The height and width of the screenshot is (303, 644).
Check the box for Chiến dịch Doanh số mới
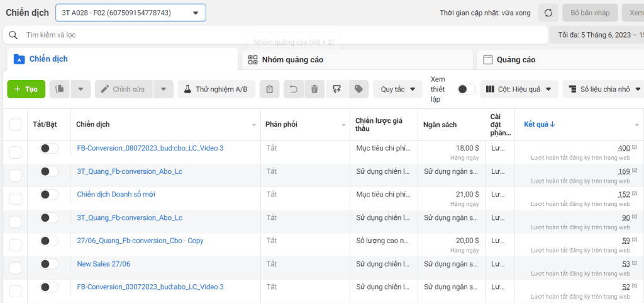15,199
